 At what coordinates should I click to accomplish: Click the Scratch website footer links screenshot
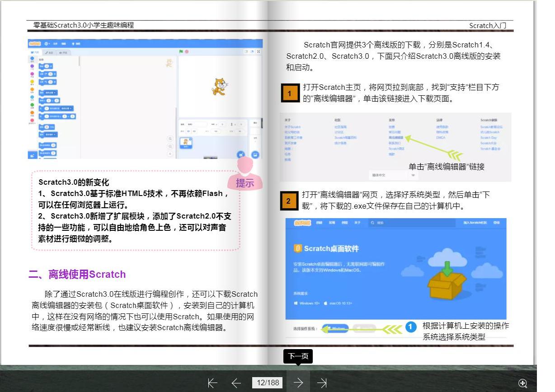tap(395, 147)
